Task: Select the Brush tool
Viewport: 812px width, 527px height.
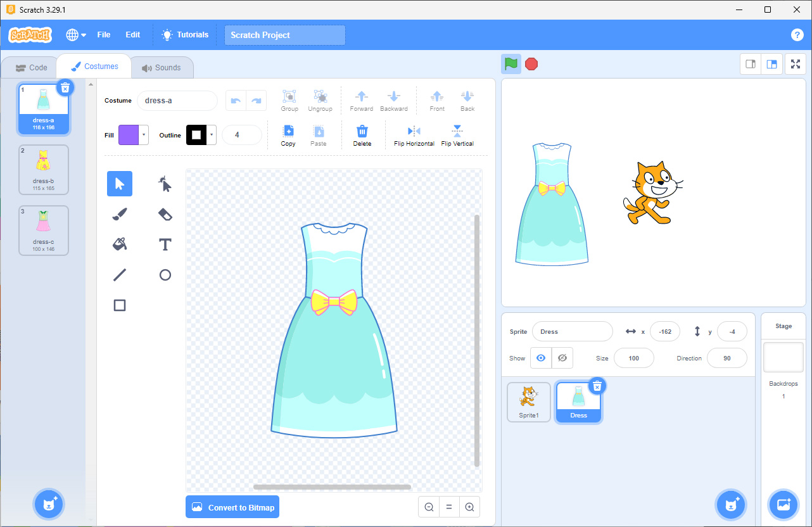Action: coord(120,214)
